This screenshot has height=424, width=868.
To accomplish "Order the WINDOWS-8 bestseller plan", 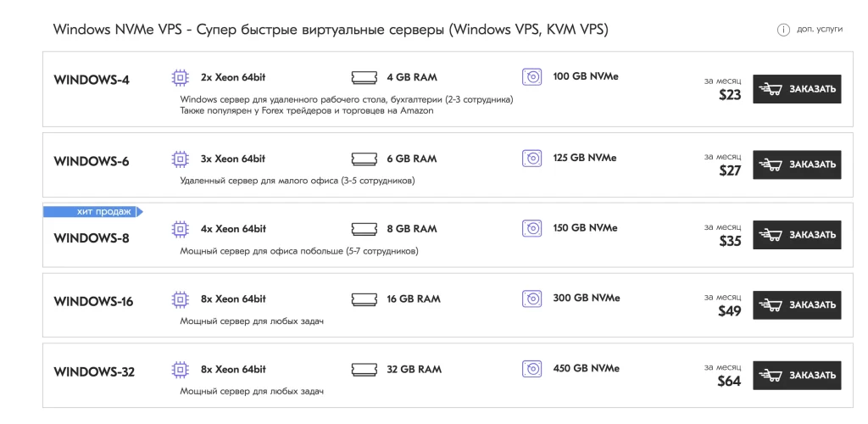I will 796,235.
